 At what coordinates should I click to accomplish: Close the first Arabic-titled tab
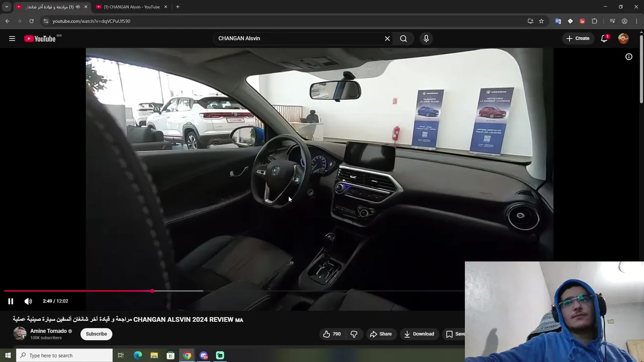(x=86, y=7)
